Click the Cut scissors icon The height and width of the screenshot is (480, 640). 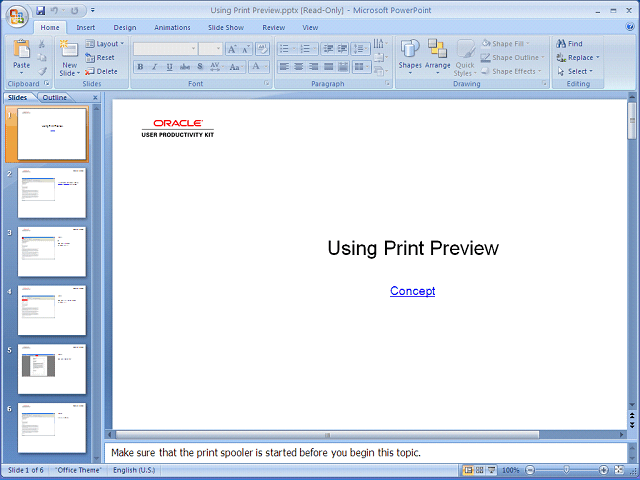[x=42, y=44]
